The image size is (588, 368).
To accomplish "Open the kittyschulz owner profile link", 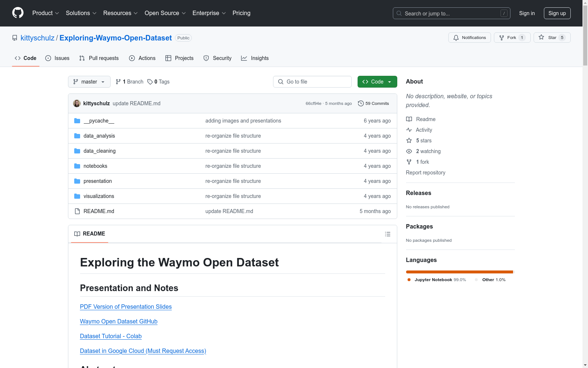I will (37, 38).
